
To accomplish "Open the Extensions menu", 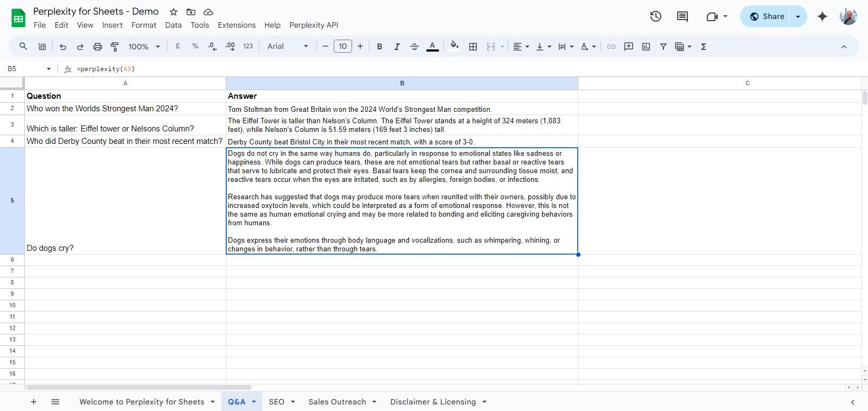I will (237, 25).
